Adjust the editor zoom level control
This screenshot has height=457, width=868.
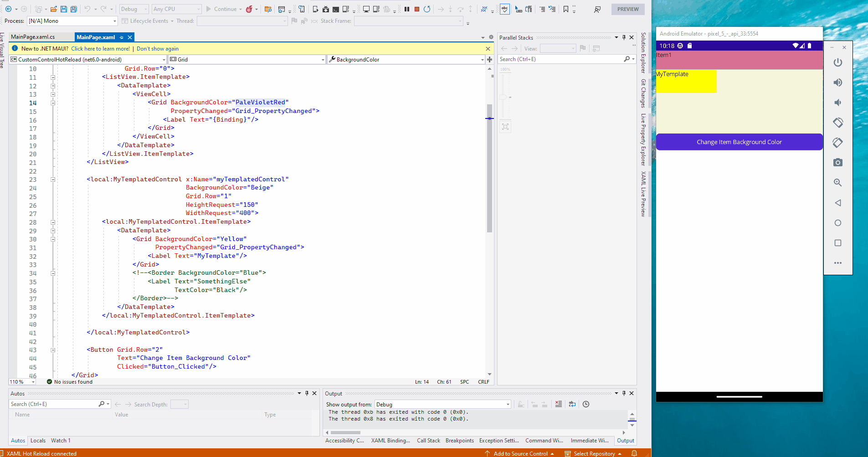pyautogui.click(x=21, y=382)
